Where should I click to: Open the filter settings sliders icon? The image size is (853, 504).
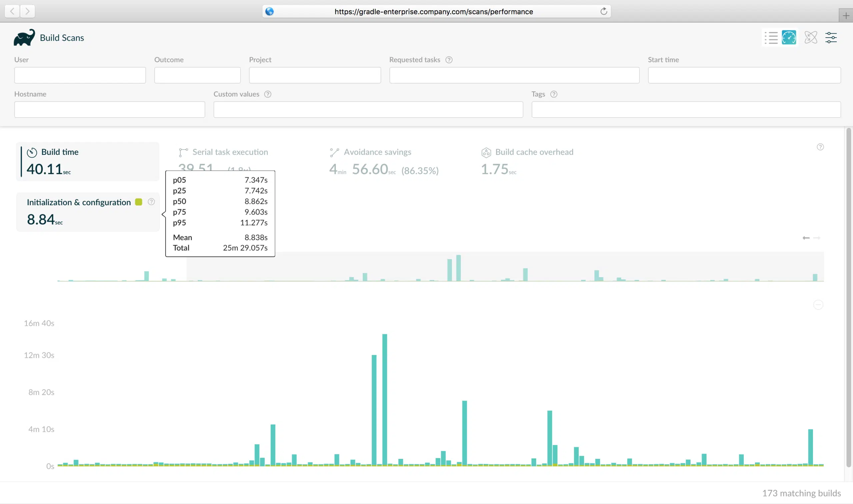(831, 37)
